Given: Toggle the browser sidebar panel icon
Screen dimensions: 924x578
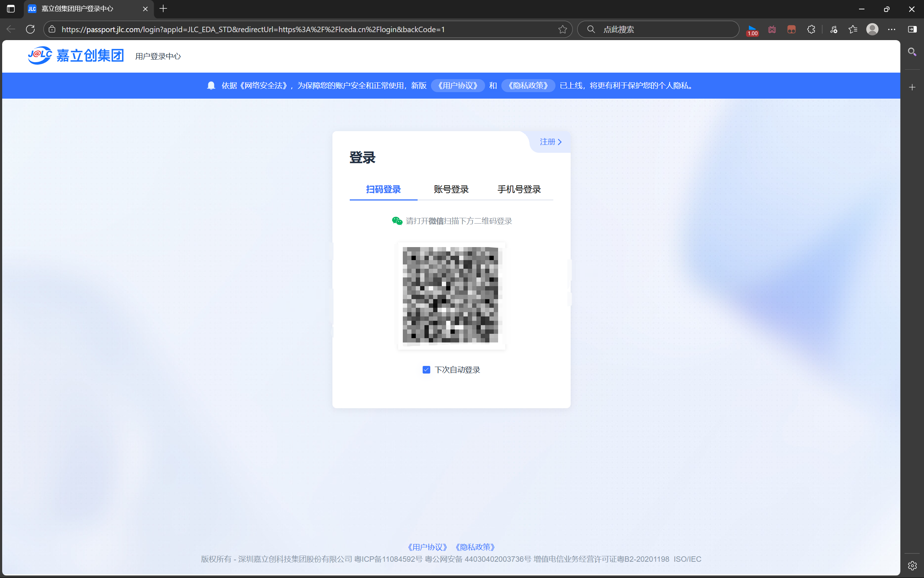Looking at the screenshot, I should [912, 29].
